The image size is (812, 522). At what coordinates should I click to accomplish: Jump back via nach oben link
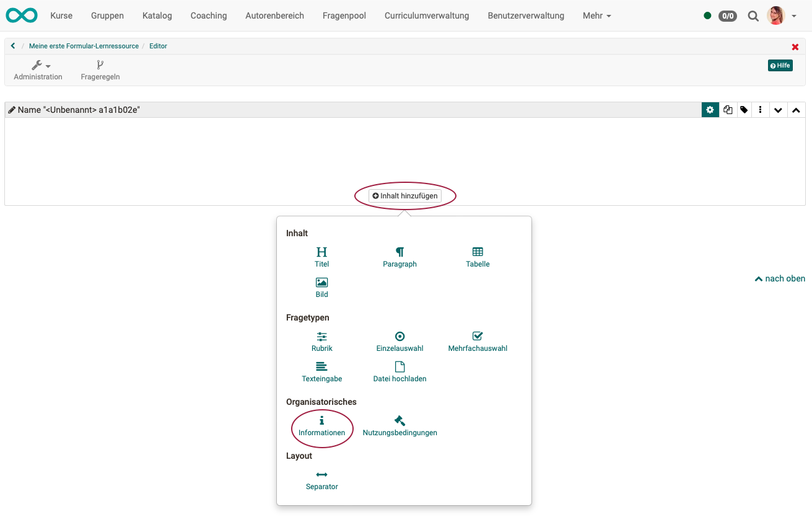pos(779,279)
